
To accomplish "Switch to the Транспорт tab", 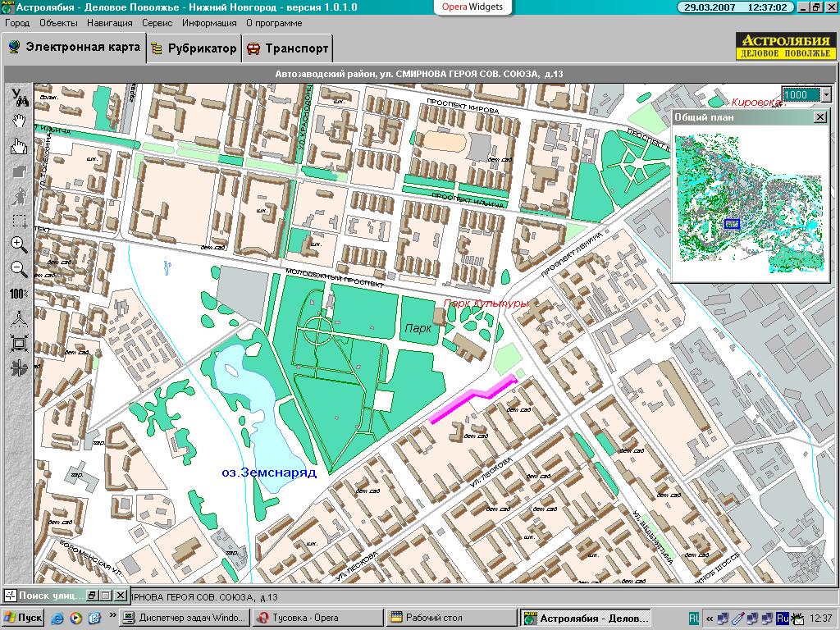I will point(288,48).
